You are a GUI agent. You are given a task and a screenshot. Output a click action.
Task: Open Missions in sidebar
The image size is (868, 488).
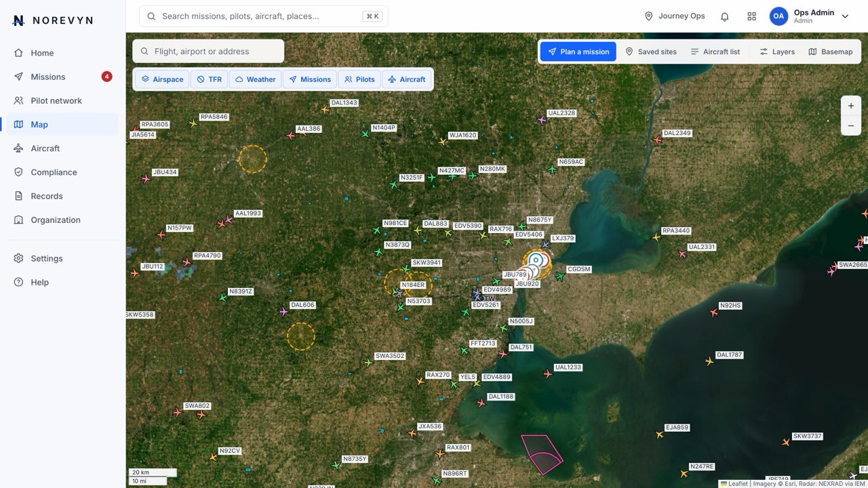[62, 77]
